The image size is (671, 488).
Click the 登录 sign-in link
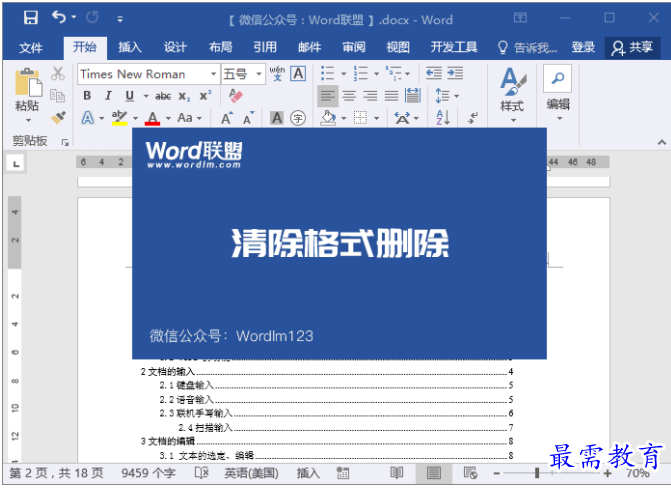[583, 47]
